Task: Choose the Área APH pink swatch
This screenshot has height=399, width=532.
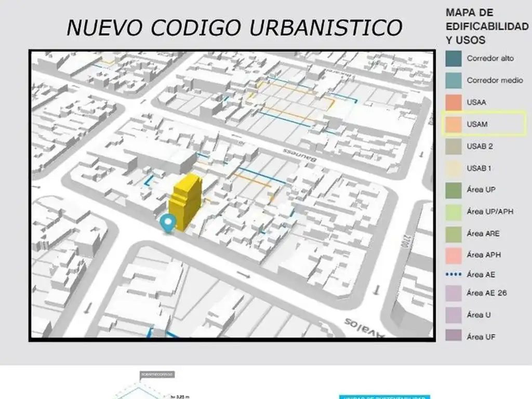Action: (453, 255)
